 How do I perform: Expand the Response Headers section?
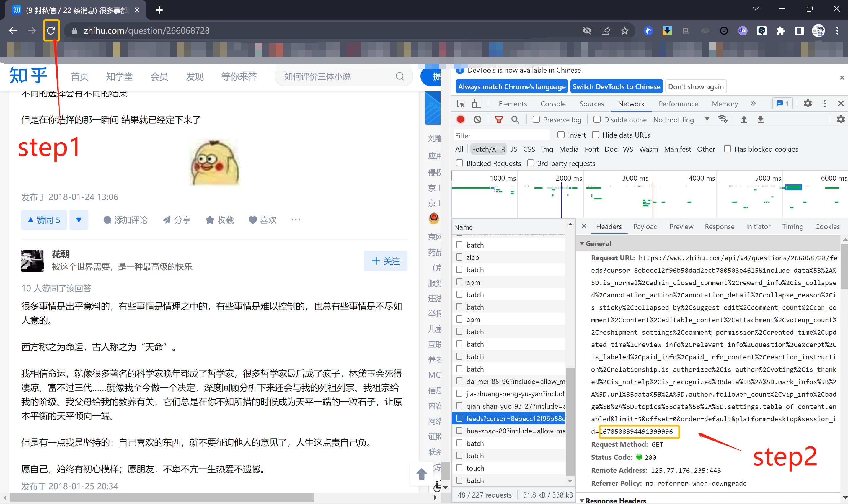(582, 500)
